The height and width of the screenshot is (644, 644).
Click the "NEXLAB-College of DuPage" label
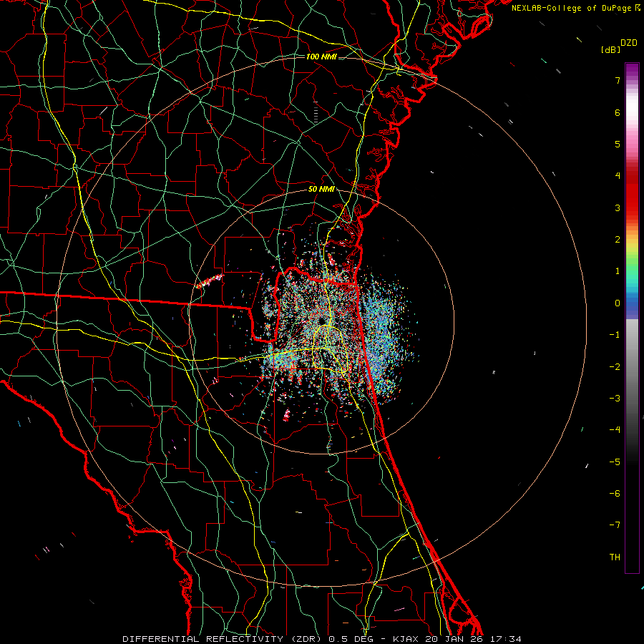[x=571, y=8]
